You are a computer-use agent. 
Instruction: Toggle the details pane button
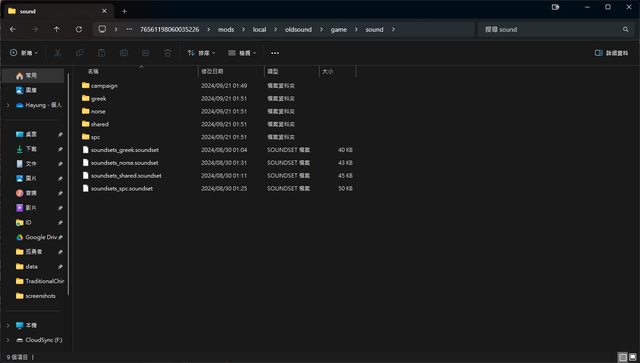click(x=611, y=53)
